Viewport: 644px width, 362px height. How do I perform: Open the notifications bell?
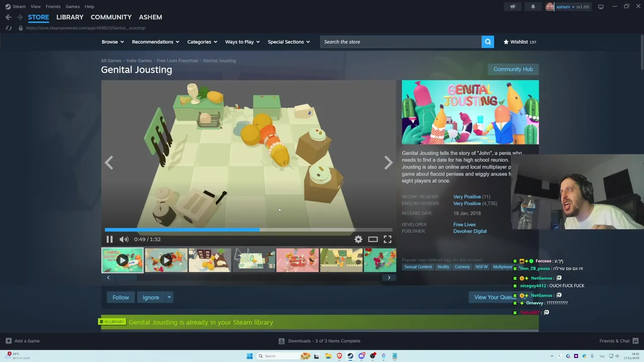click(533, 7)
